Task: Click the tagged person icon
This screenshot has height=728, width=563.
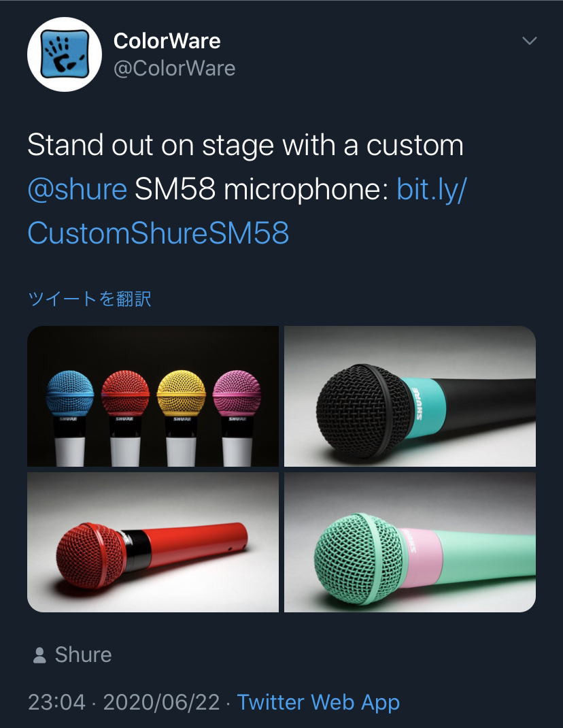Action: 40,655
